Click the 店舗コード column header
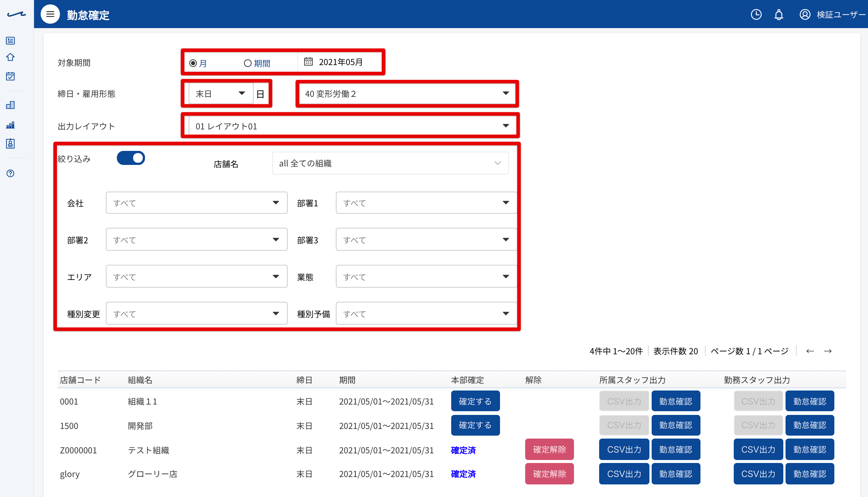Image resolution: width=868 pixels, height=497 pixels. 80,380
